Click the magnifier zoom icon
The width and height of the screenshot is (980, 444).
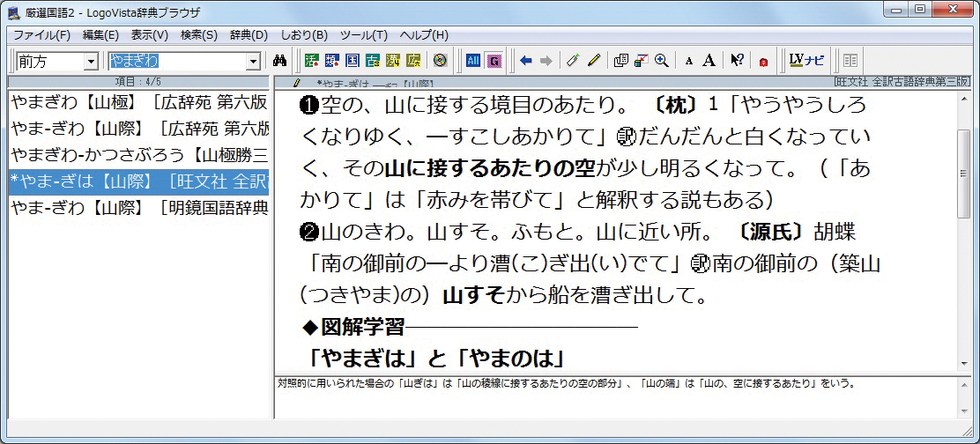pos(660,61)
